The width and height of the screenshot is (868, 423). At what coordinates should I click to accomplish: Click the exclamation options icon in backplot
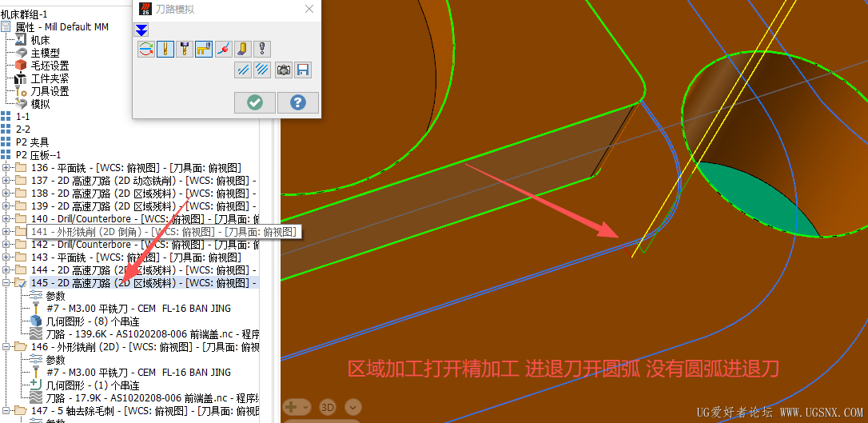click(x=262, y=50)
